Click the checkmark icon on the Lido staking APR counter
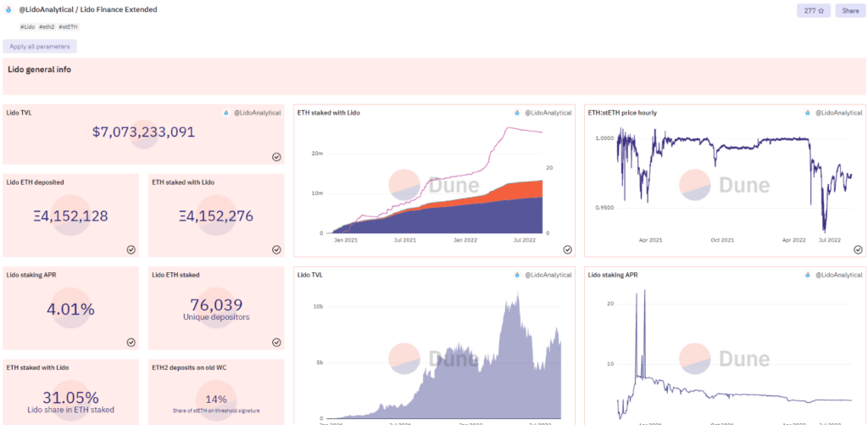This screenshot has height=425, width=868. coord(131,342)
